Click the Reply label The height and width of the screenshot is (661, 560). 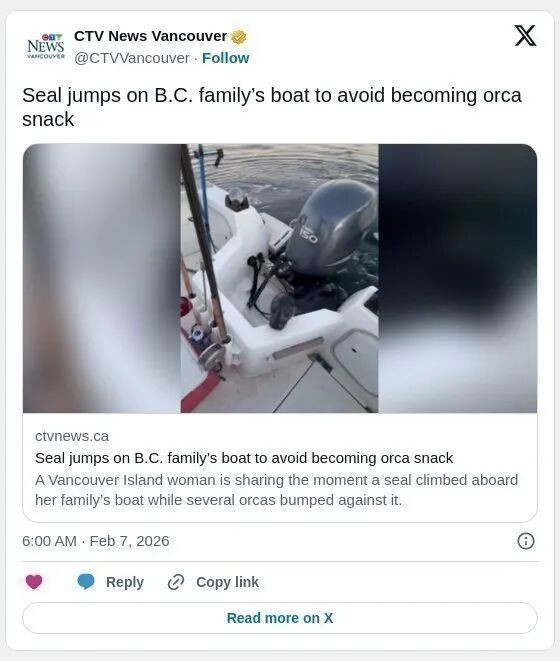[x=125, y=582]
